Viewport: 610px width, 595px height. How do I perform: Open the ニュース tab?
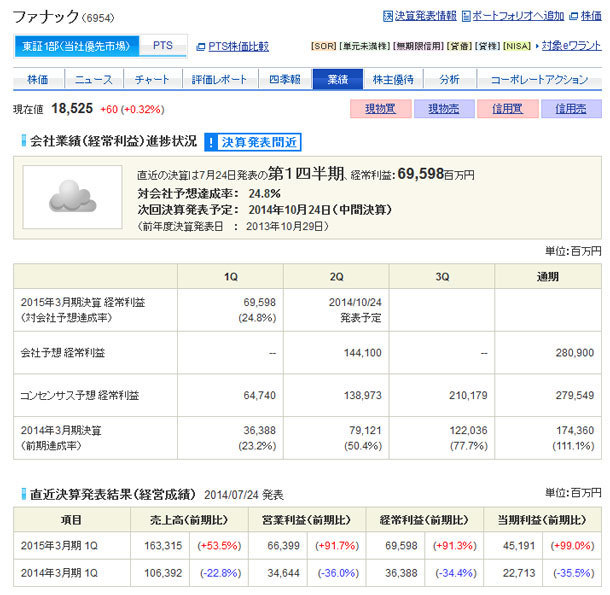point(94,79)
